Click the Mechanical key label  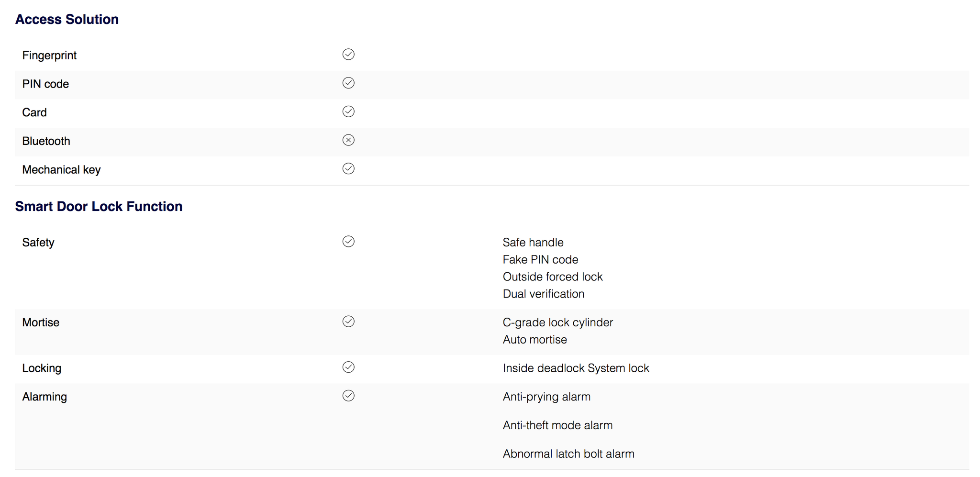click(61, 170)
